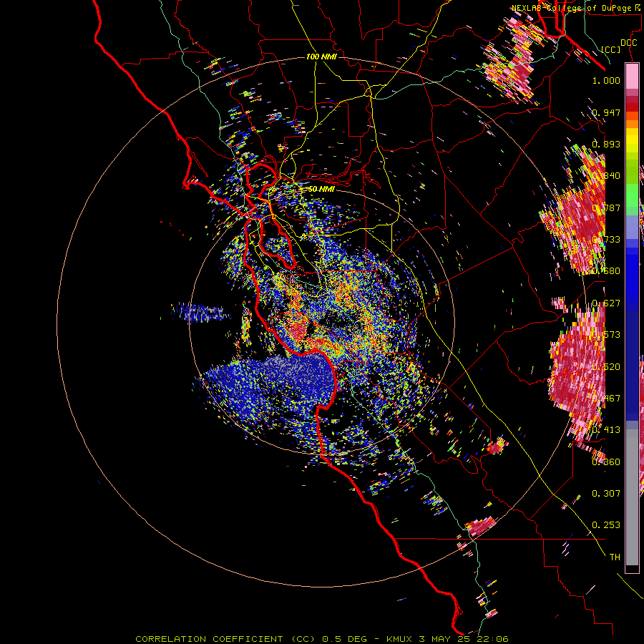This screenshot has height=644, width=644.
Task: Select the [CC] label above the color bar
Action: [x=611, y=49]
